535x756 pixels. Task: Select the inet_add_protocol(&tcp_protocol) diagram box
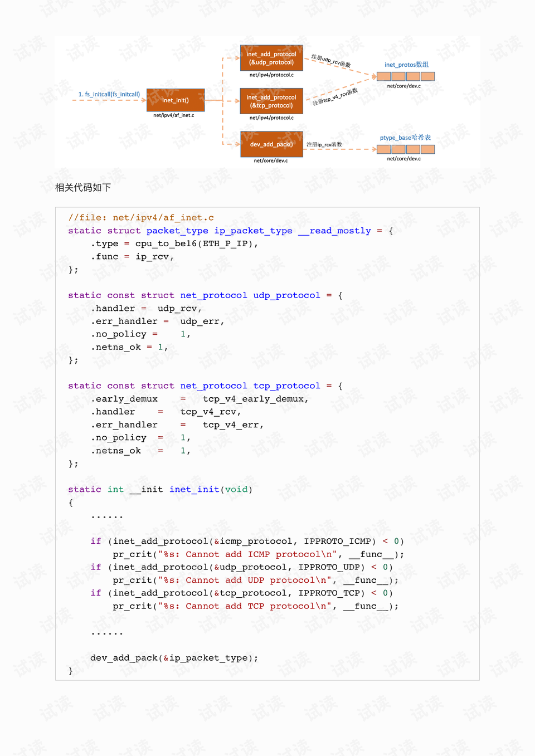(271, 101)
